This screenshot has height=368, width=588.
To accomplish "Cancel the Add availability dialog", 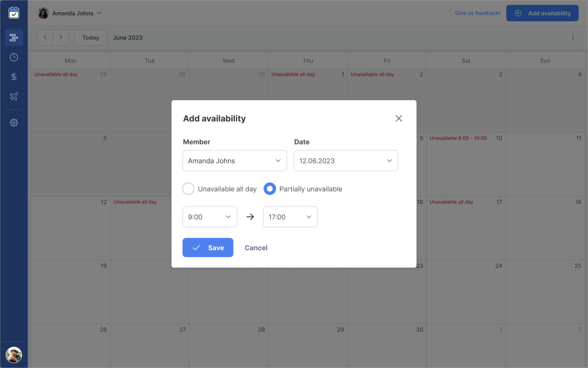I will pyautogui.click(x=256, y=248).
